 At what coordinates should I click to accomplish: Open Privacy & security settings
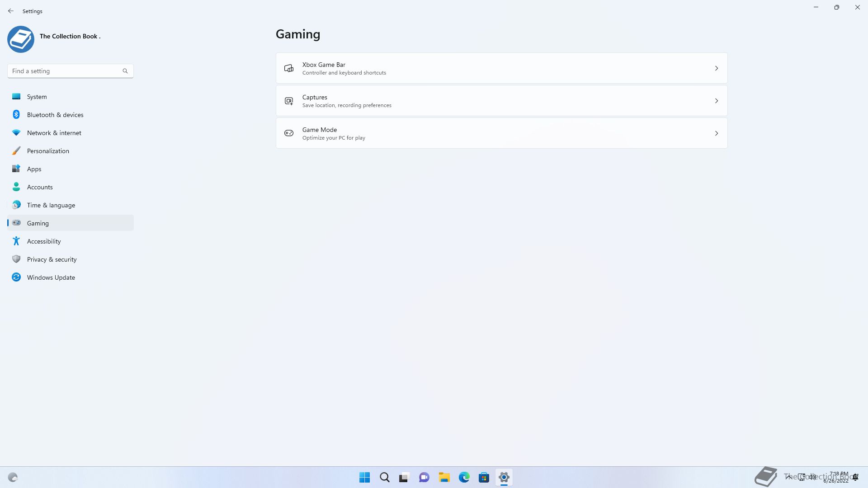coord(52,259)
